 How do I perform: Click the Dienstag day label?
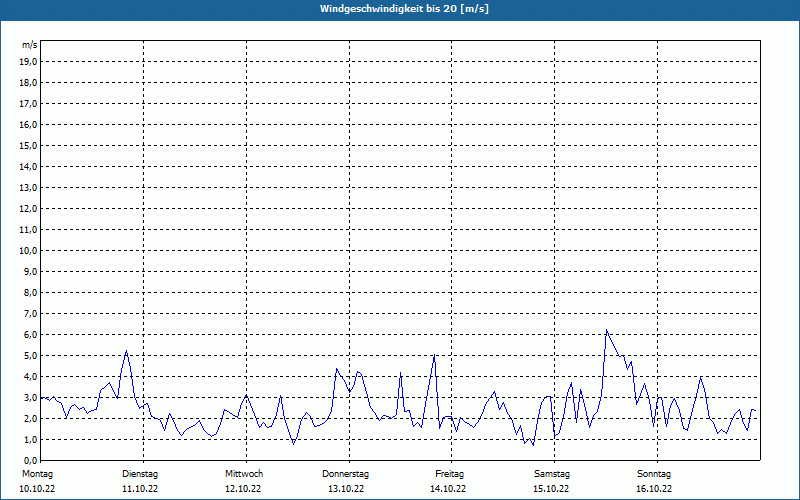(140, 474)
